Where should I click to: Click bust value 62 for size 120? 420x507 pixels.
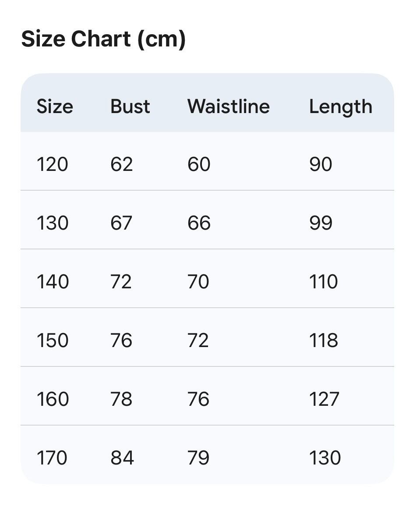[x=121, y=164]
